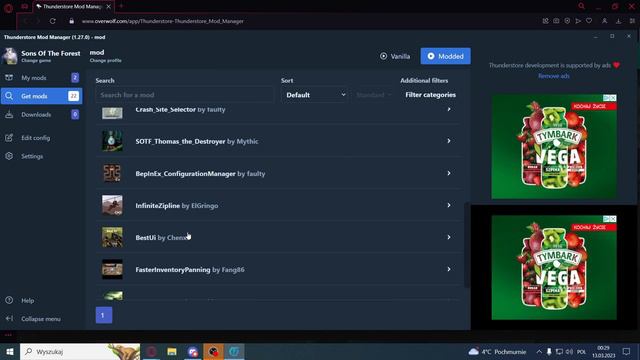
Task: Open the Standard sort direction dropdown
Action: [374, 95]
